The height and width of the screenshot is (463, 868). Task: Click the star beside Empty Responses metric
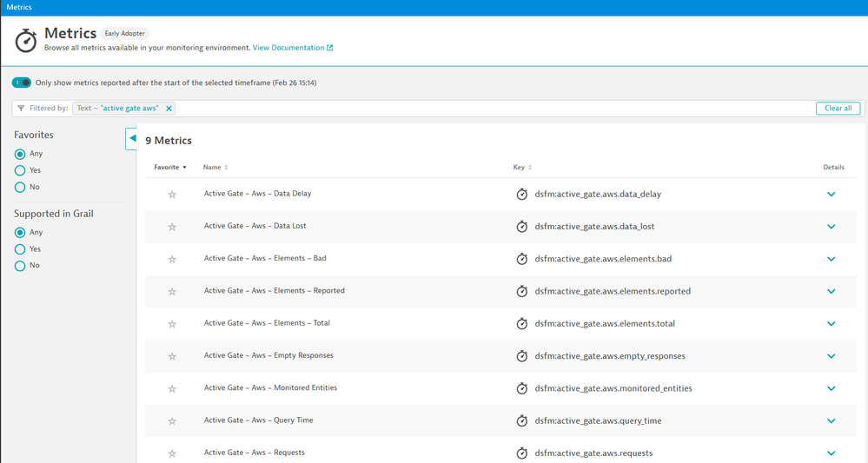pos(172,356)
